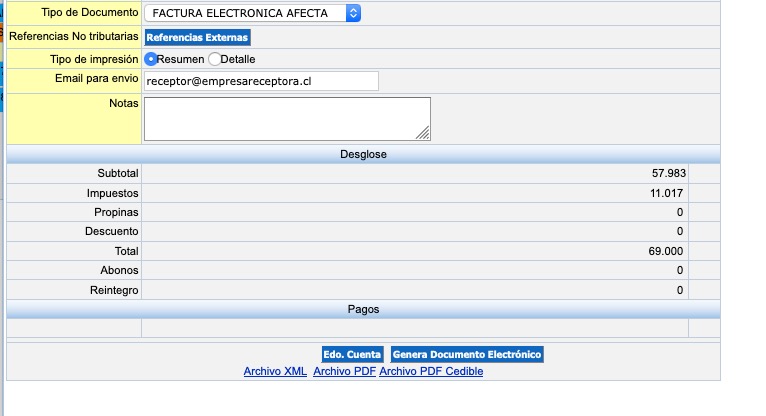Viewport: 766px width, 416px height.
Task: Open the Archivo PDF link
Action: click(344, 371)
